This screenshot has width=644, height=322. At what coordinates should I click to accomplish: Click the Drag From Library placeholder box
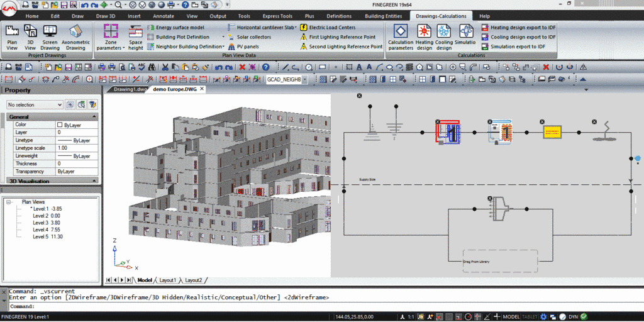[x=500, y=261]
